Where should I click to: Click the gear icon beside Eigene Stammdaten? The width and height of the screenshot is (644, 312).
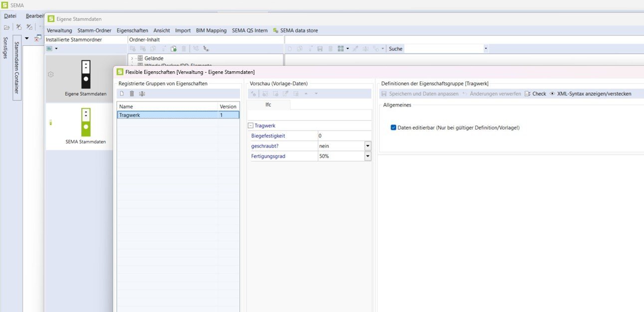click(x=50, y=74)
